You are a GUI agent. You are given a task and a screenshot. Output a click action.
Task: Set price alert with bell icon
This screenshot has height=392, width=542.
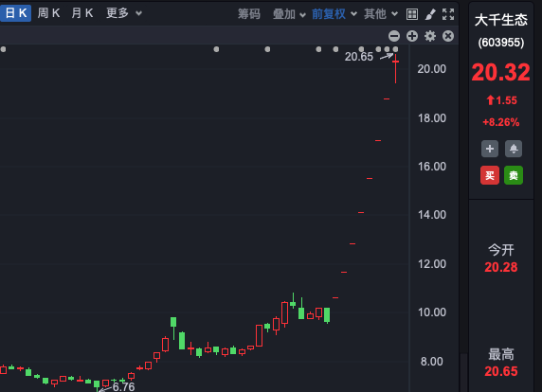(514, 149)
